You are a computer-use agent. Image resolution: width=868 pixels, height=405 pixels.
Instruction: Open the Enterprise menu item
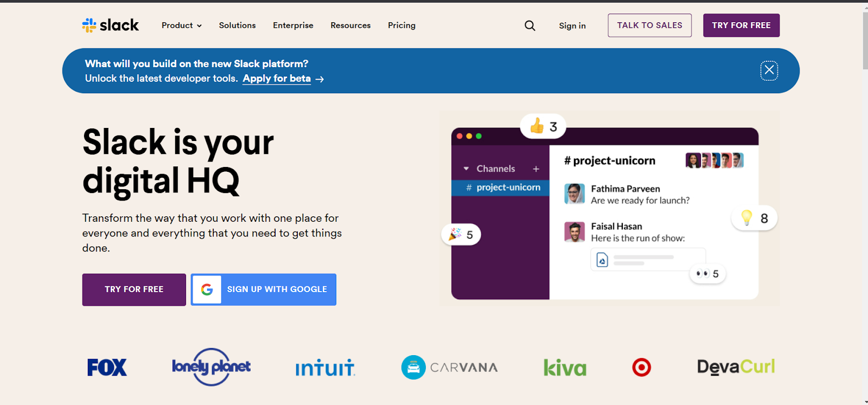point(293,25)
